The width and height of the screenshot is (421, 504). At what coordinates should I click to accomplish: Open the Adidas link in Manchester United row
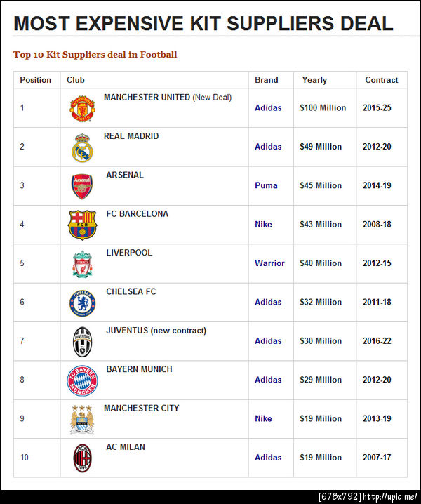point(268,108)
